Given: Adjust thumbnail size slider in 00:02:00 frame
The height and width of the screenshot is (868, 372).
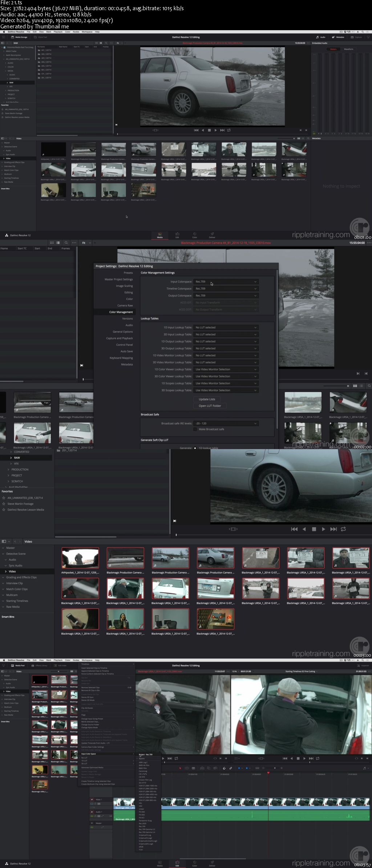Looking at the screenshot, I should click(336, 386).
